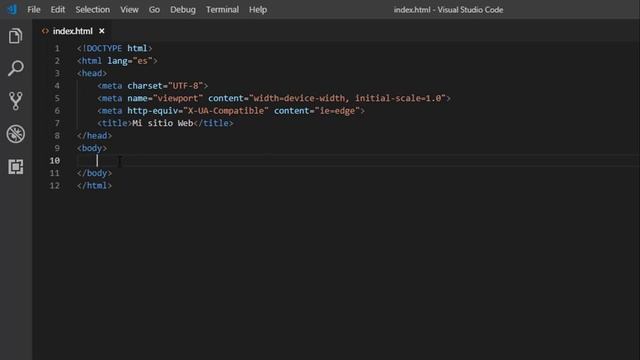Open the Search view icon
This screenshot has height=360, width=640.
16,68
